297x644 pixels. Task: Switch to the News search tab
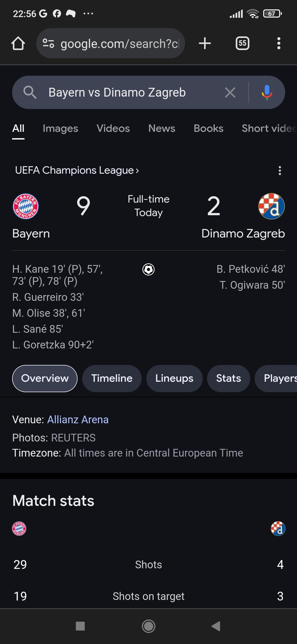(x=162, y=129)
